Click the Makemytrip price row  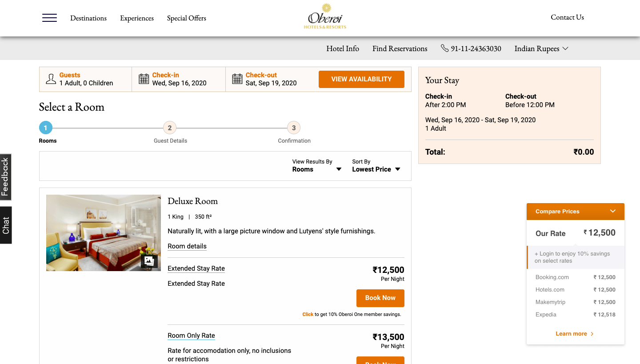coord(576,302)
